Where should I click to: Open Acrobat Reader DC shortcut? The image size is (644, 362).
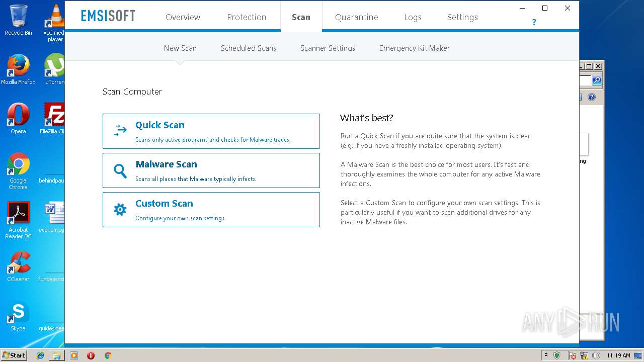[18, 220]
